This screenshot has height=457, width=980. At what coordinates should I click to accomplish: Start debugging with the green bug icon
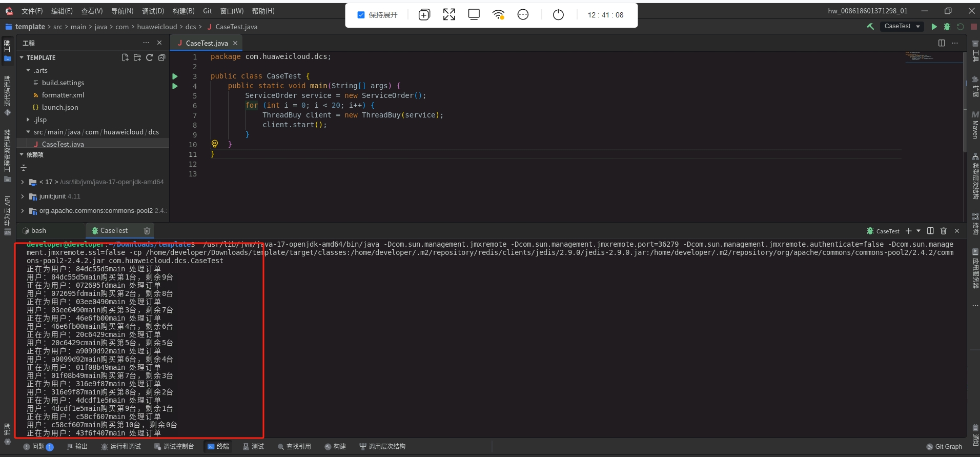(x=947, y=27)
